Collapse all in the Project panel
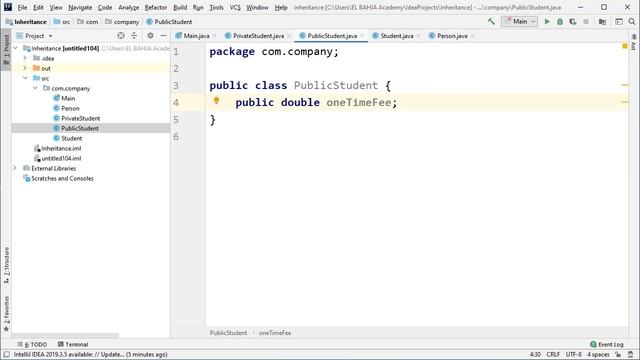640x360 pixels. tap(134, 36)
